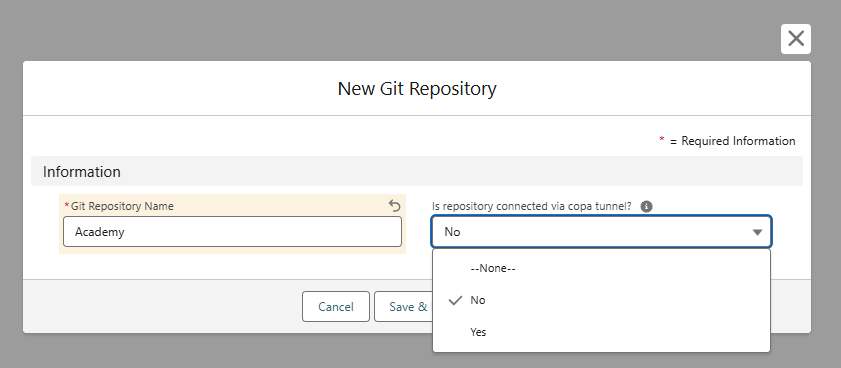Click the 'Is repository connected via copa tunnel?' label
This screenshot has height=368, width=841.
coord(532,206)
